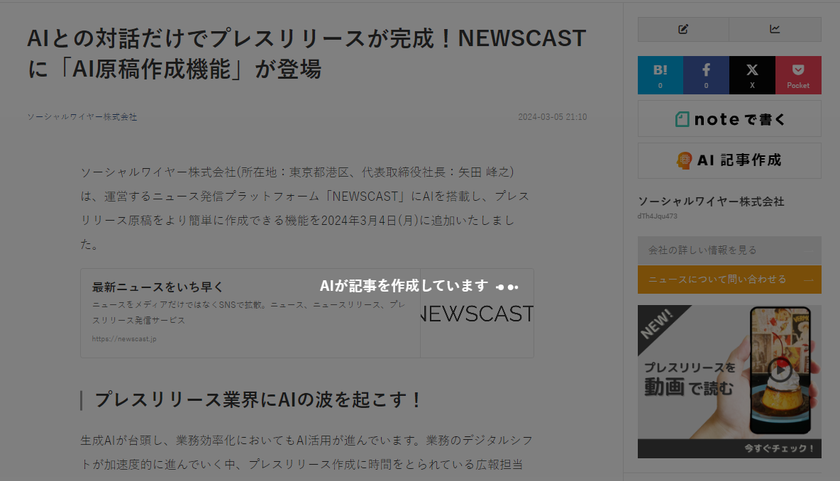This screenshot has height=481, width=840.
Task: Open AI 記事作成 button
Action: click(x=729, y=160)
